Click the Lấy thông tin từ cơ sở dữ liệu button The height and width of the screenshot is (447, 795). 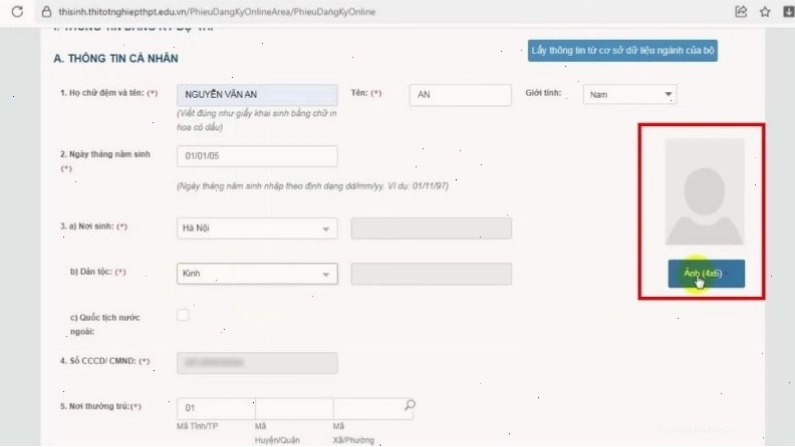tap(623, 51)
